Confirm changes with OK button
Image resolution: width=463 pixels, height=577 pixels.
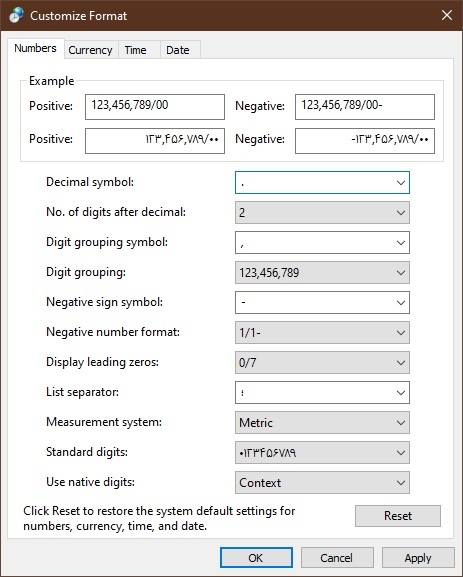(256, 557)
